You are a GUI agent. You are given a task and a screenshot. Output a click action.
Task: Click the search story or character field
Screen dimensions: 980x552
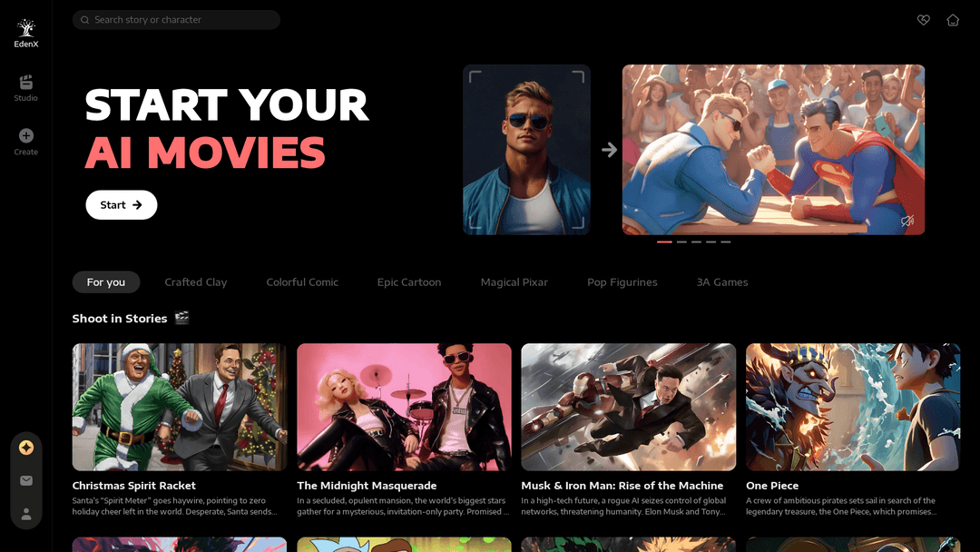(176, 20)
